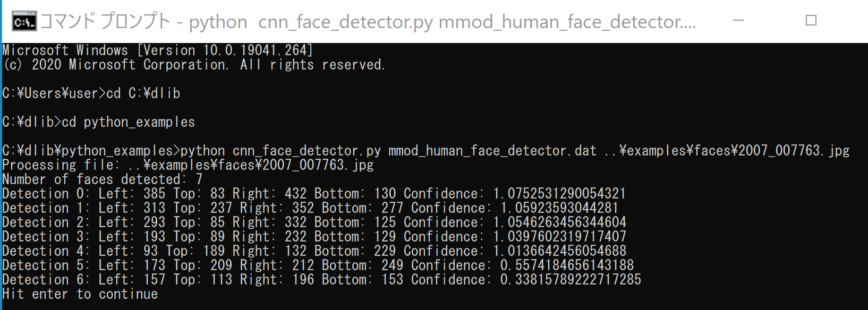Click Detection 5 confidence 0.5574184656143188
The image size is (868, 310).
(567, 265)
